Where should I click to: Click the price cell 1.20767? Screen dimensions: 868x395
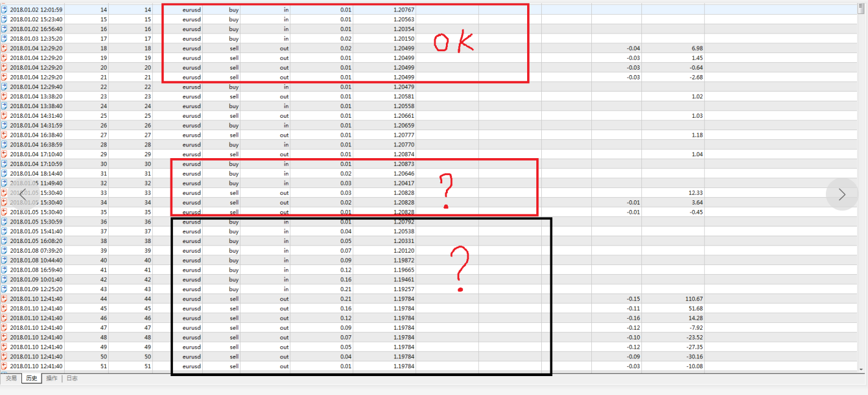(403, 10)
